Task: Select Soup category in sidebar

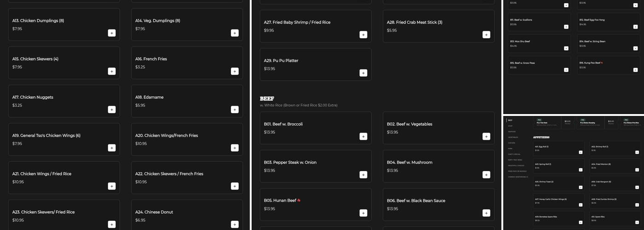Action: pyautogui.click(x=510, y=126)
